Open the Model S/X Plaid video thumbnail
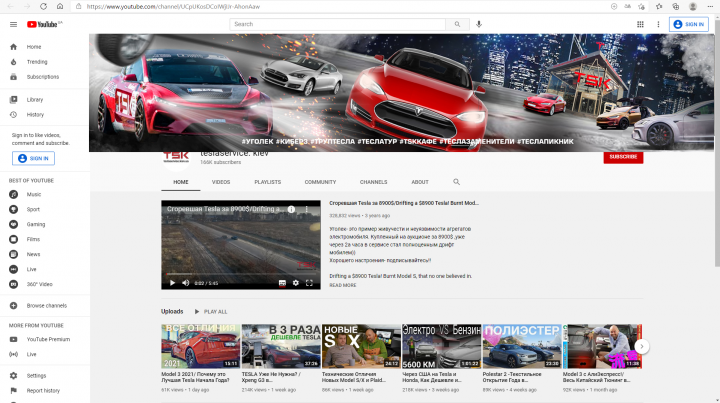 pyautogui.click(x=361, y=347)
